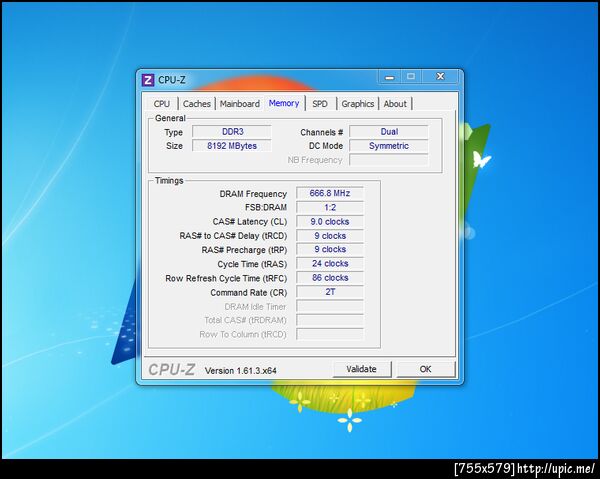
Task: Click the Cycle Time (tRAS) label
Action: (x=252, y=264)
